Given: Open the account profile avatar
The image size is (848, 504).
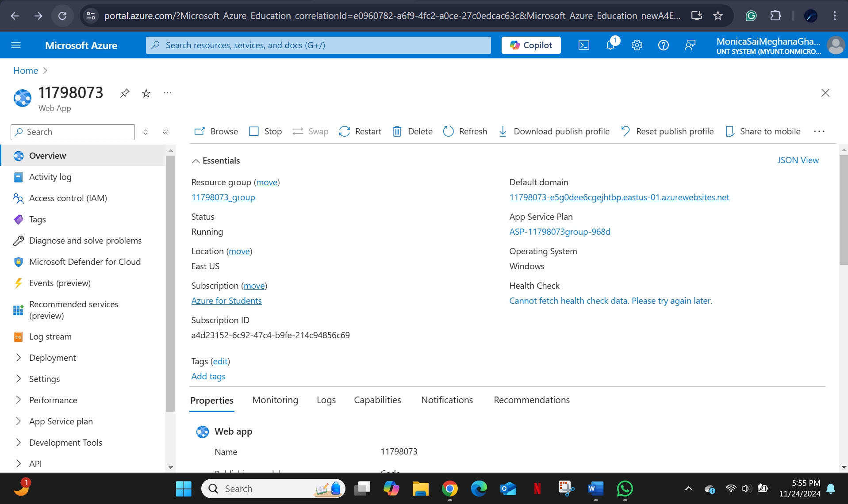Looking at the screenshot, I should tap(836, 45).
